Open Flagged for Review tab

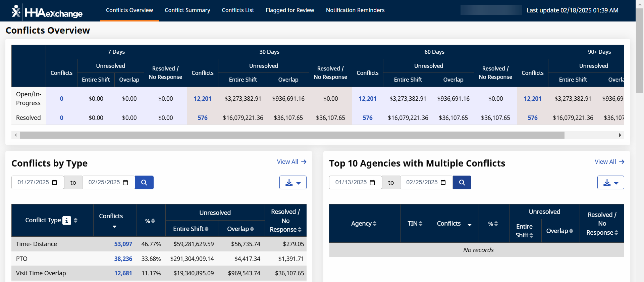290,10
